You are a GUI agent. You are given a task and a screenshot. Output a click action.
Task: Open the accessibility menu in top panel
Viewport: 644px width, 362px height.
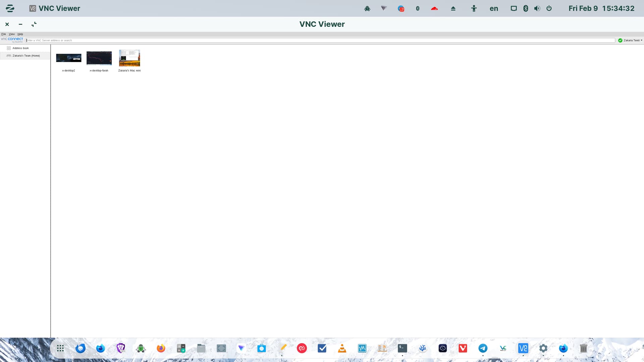[474, 8]
